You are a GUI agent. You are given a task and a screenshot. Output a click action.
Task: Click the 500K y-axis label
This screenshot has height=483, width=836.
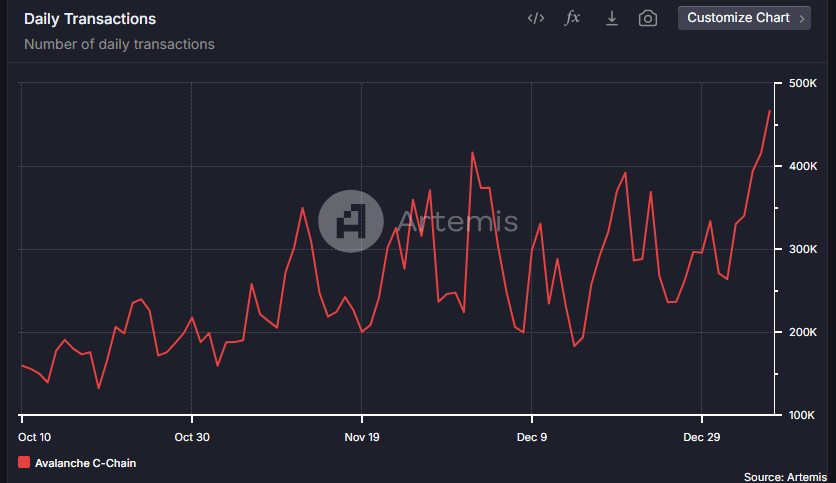[x=803, y=83]
